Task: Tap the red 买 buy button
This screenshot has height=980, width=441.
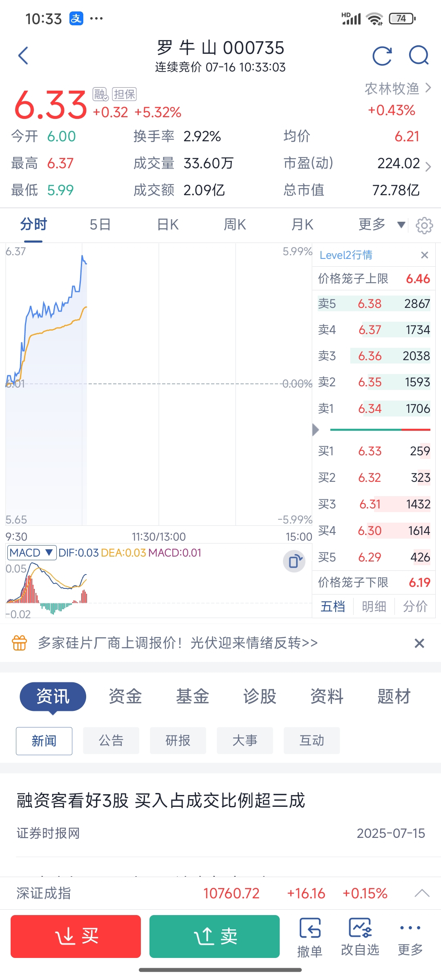Action: tap(76, 936)
